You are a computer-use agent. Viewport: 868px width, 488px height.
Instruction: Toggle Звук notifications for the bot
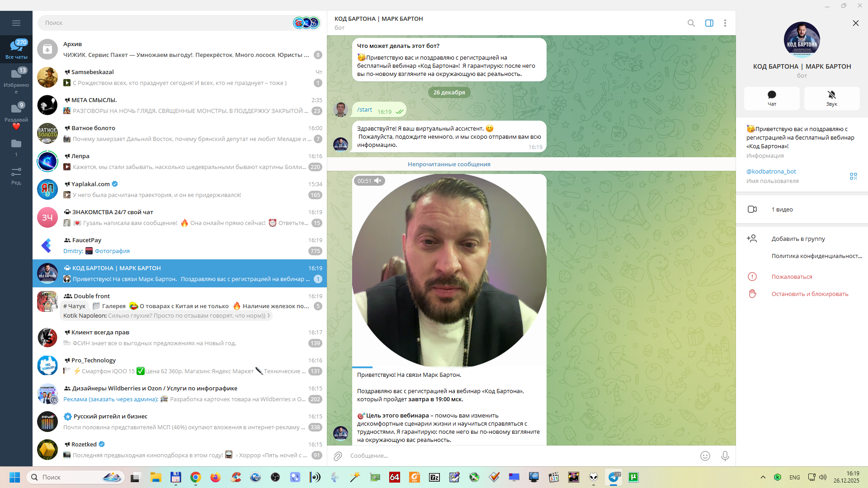coord(831,98)
